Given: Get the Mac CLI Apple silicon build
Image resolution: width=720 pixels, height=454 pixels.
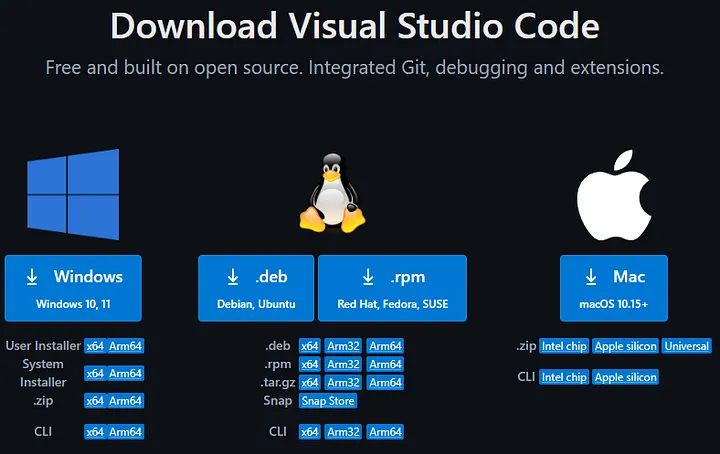Looking at the screenshot, I should point(625,377).
